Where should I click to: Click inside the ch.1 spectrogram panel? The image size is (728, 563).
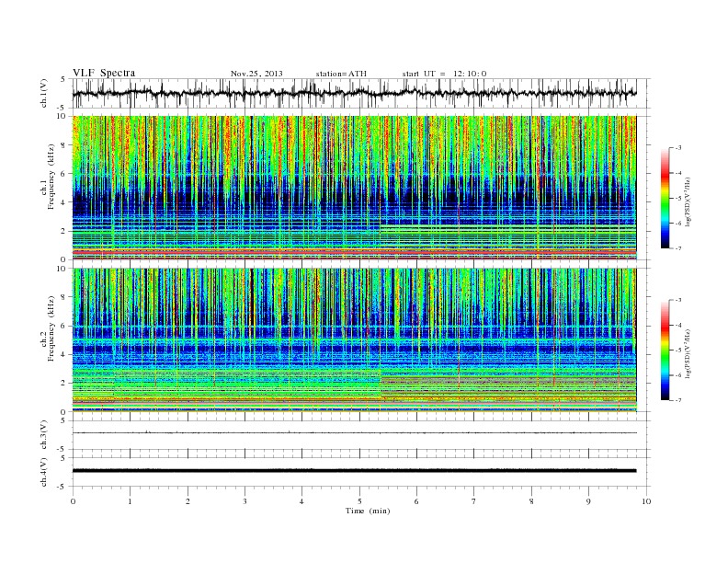[354, 188]
